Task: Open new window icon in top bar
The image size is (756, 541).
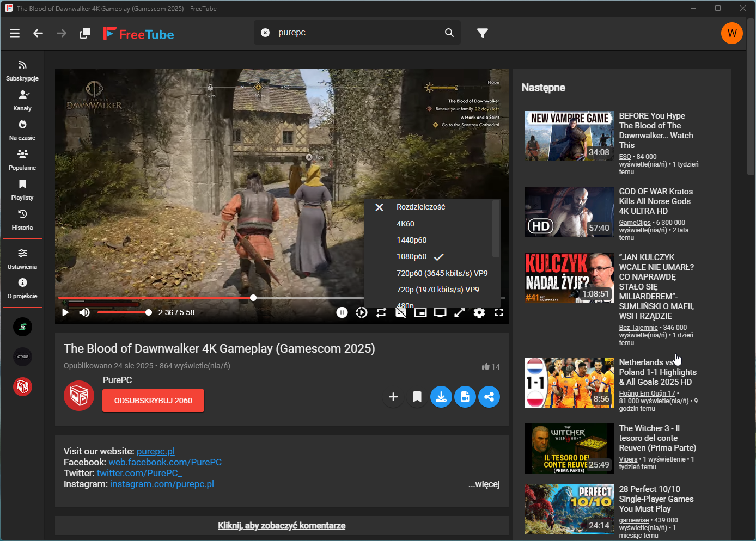Action: point(85,33)
